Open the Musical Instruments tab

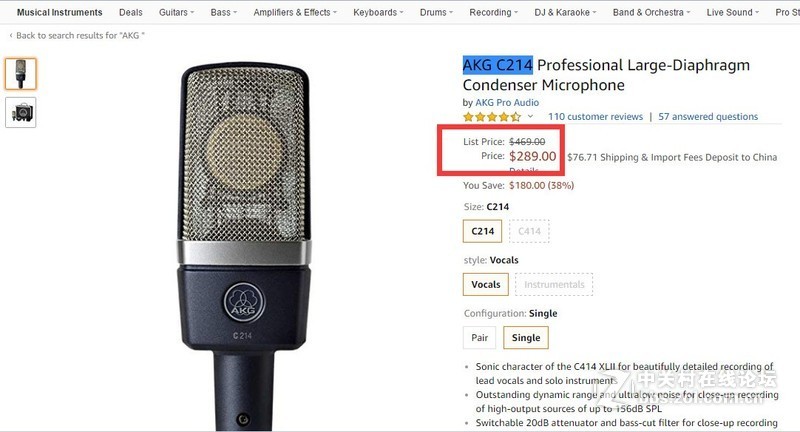[59, 12]
